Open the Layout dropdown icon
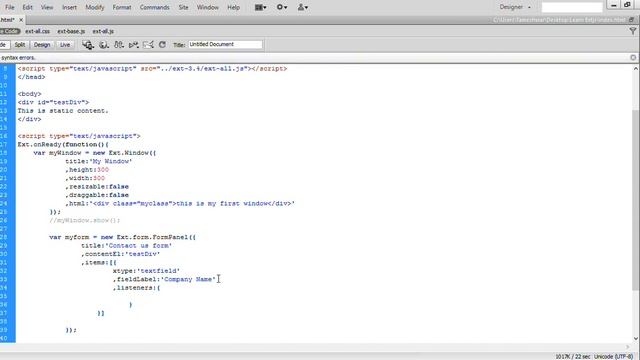 coord(260,7)
